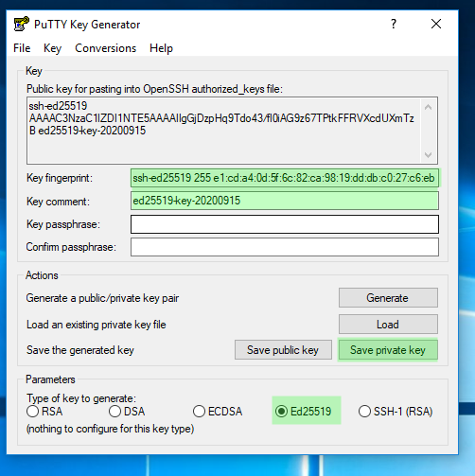Viewport: 475px width, 476px height.
Task: Focus the Key passphrase input field
Action: 285,224
